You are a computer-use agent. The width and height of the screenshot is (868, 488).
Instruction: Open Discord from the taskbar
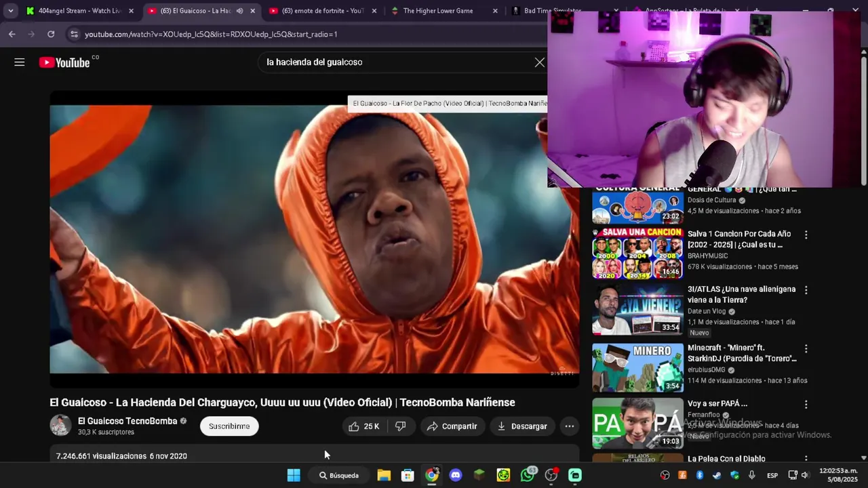456,475
